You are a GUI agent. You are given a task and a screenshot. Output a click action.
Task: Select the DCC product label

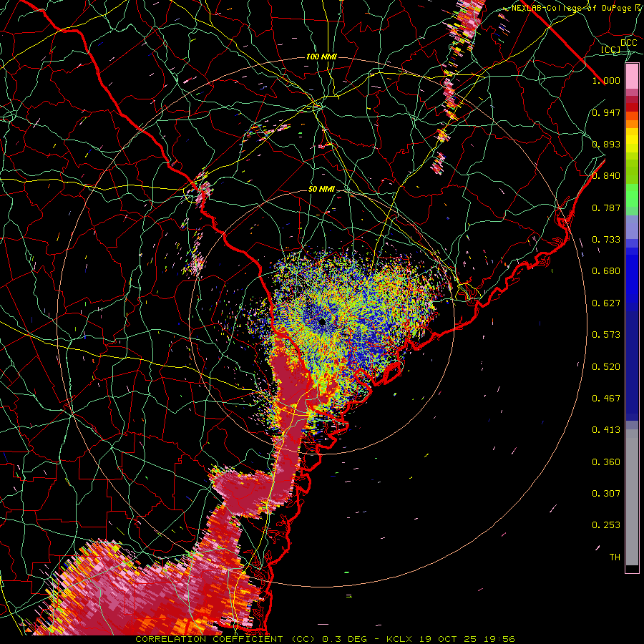point(628,43)
